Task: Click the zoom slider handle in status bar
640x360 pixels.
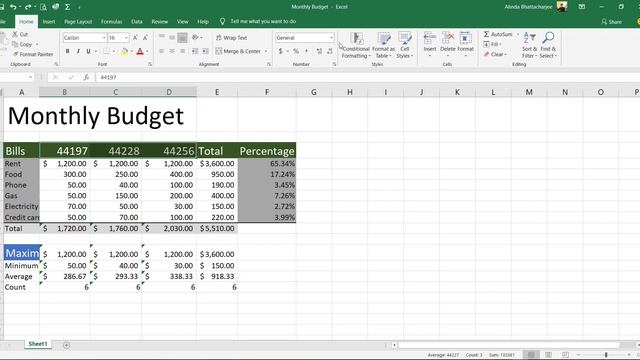Action: point(606,355)
